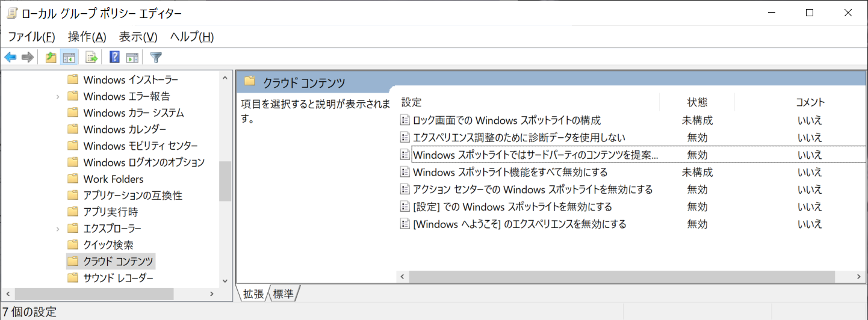Image resolution: width=868 pixels, height=320 pixels.
Task: Select Windows スポットライト機能をすべて無効にする setting text
Action: tap(510, 172)
